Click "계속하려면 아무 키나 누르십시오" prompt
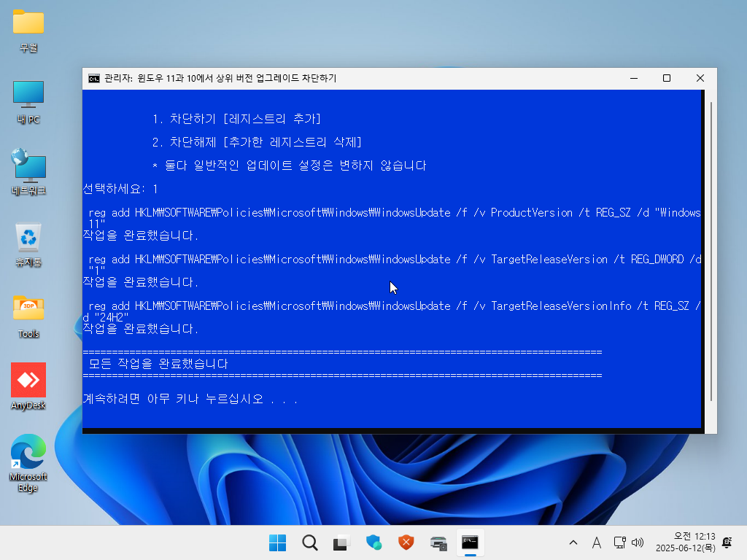This screenshot has height=560, width=747. click(190, 399)
